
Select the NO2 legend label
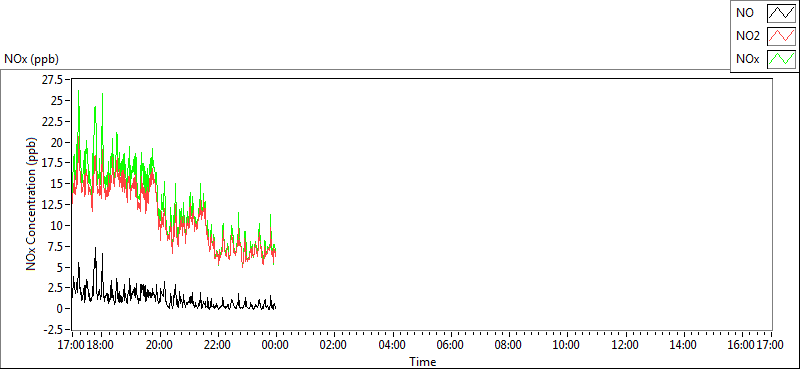(x=747, y=36)
